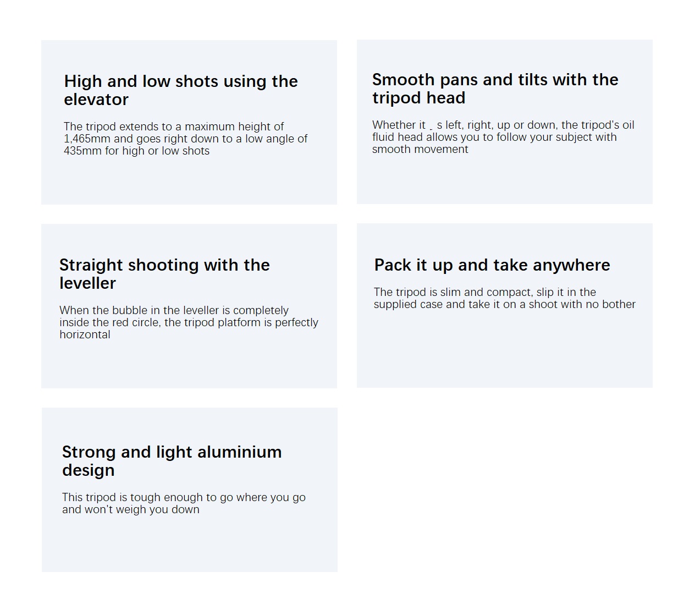The image size is (700, 610).
Task: Select the slim and compact tripod description
Action: (x=504, y=298)
